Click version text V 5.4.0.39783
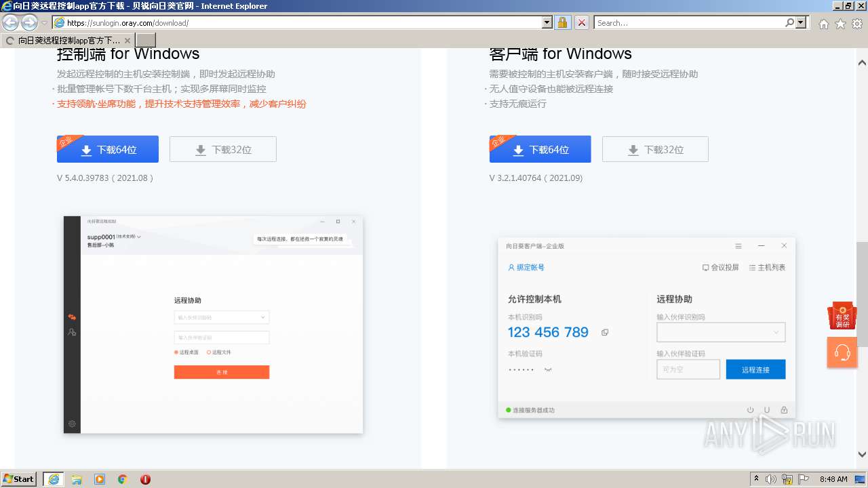 coord(105,178)
